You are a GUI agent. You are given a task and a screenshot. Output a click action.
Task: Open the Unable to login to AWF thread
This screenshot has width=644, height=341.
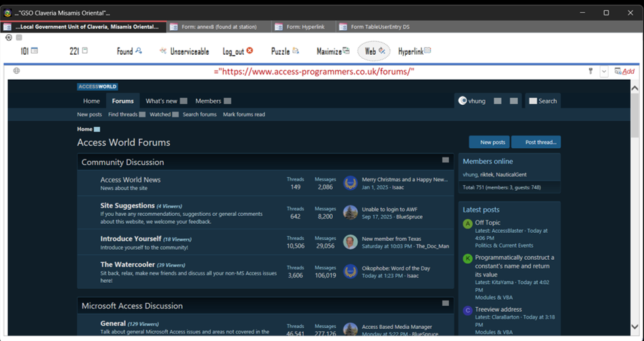pos(390,209)
